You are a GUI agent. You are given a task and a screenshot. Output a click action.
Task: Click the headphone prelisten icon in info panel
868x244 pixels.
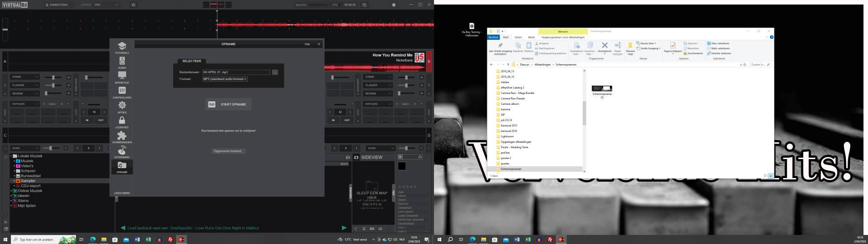420,157
